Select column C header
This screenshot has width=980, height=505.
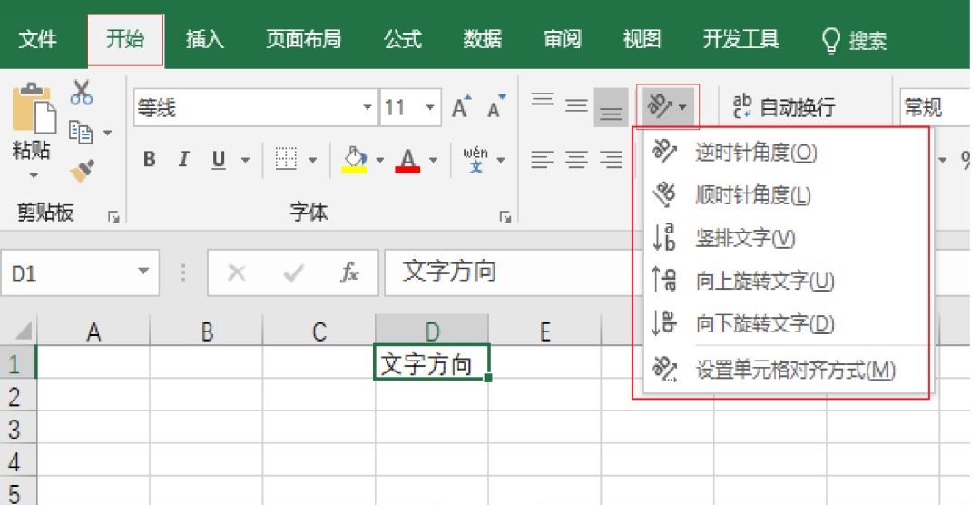point(319,331)
